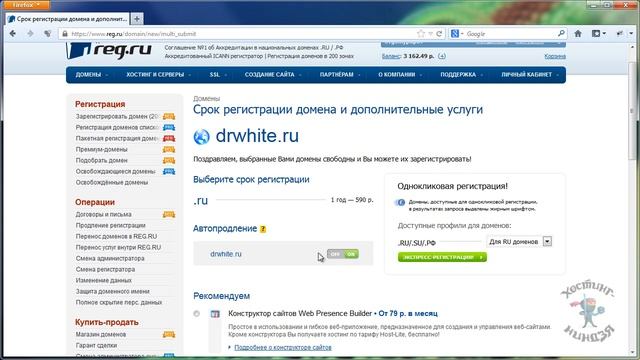Click badge next to Освобождающиеся домены

click(169, 172)
